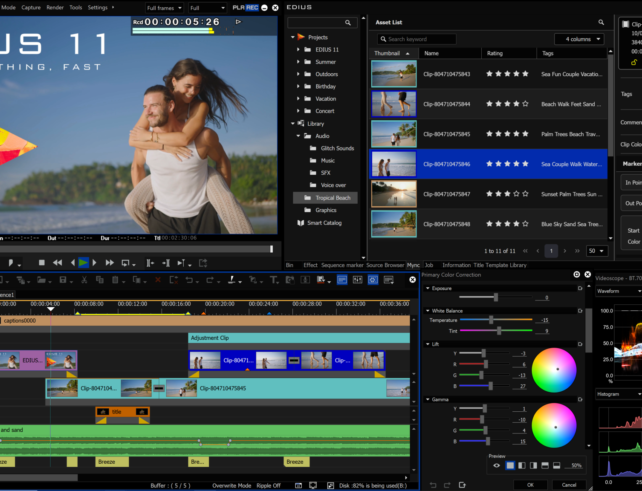Viewport: 642px width, 491px height.
Task: Click the timeline save icon
Action: click(x=63, y=280)
